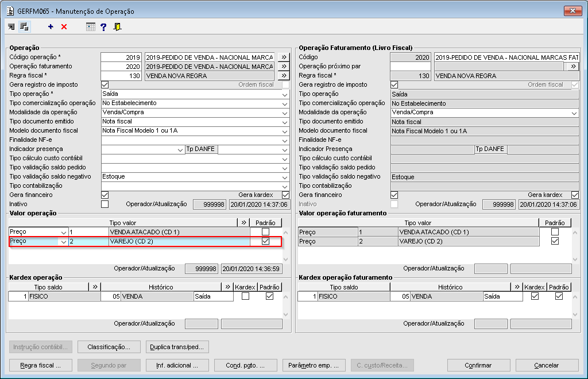Add new record with blue plus icon
The width and height of the screenshot is (588, 379).
pyautogui.click(x=51, y=26)
